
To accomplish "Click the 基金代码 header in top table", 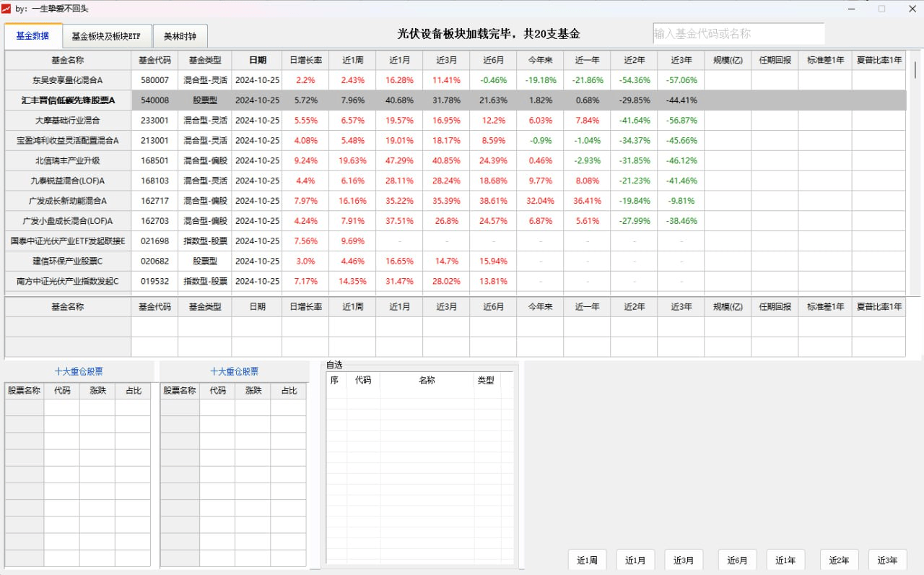I will click(154, 61).
